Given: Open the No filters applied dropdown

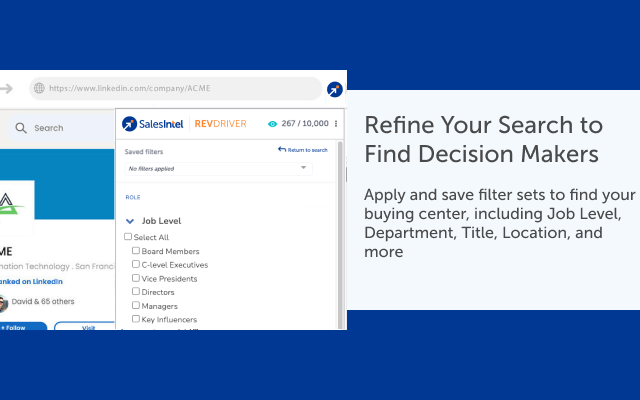Looking at the screenshot, I should [x=218, y=169].
